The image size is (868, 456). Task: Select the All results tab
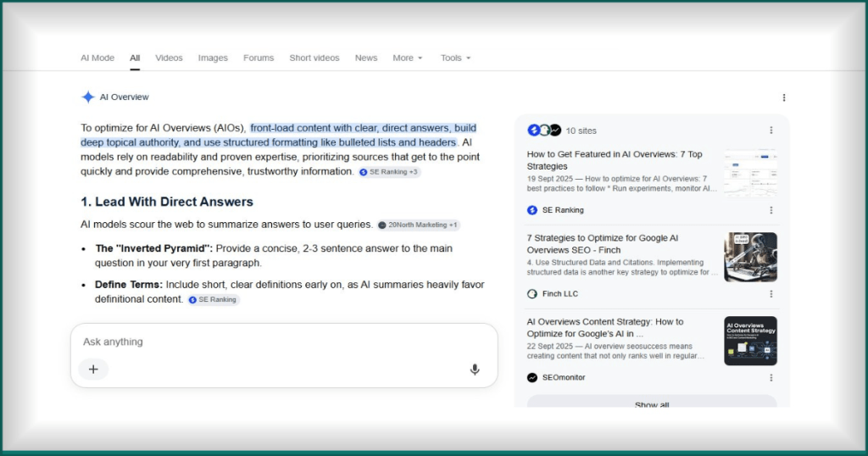135,58
